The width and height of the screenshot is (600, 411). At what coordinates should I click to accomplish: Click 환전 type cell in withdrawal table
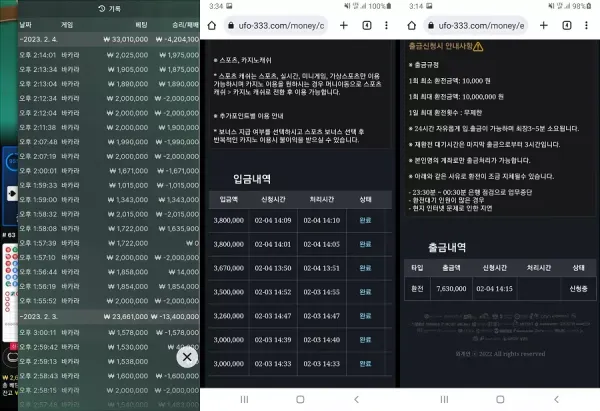tap(417, 289)
